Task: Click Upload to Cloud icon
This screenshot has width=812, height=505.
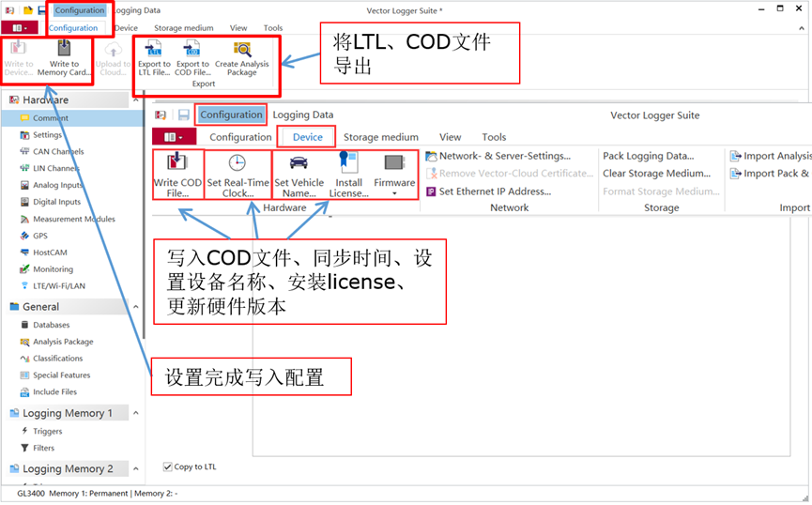Action: pyautogui.click(x=113, y=50)
